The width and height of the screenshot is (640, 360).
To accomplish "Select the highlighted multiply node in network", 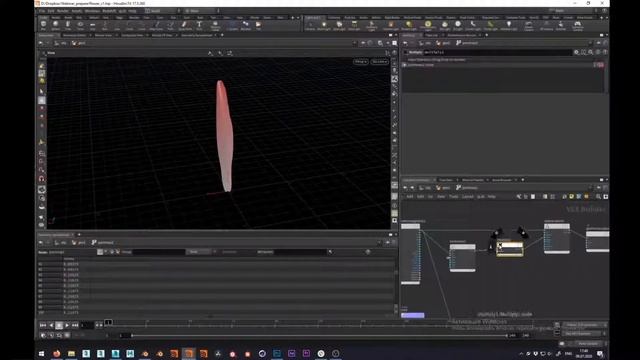I will click(510, 248).
